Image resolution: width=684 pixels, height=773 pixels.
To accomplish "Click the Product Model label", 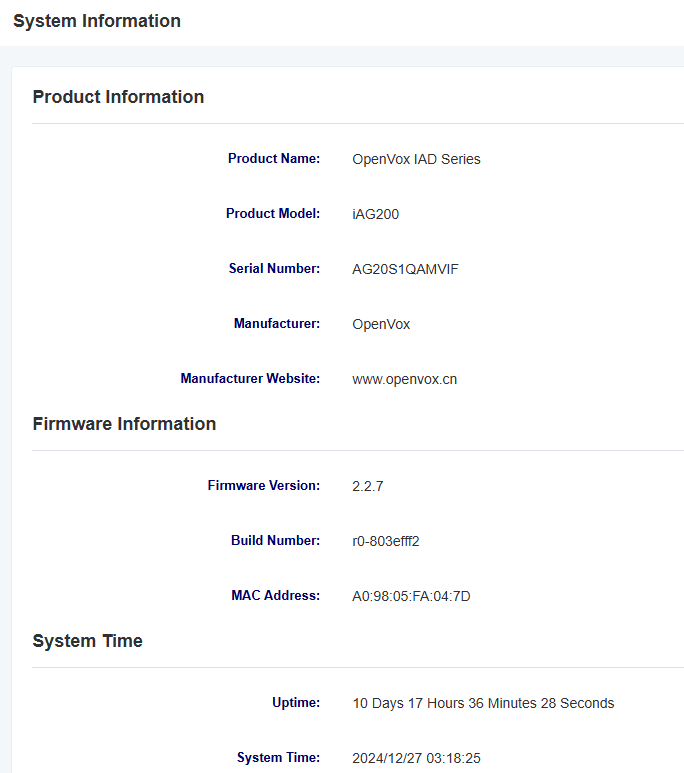I will click(273, 213).
